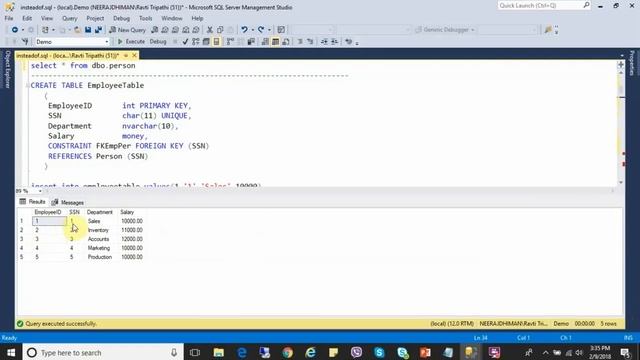
Task: Click Specify Values for Template Parameters icon
Action: coord(349,42)
